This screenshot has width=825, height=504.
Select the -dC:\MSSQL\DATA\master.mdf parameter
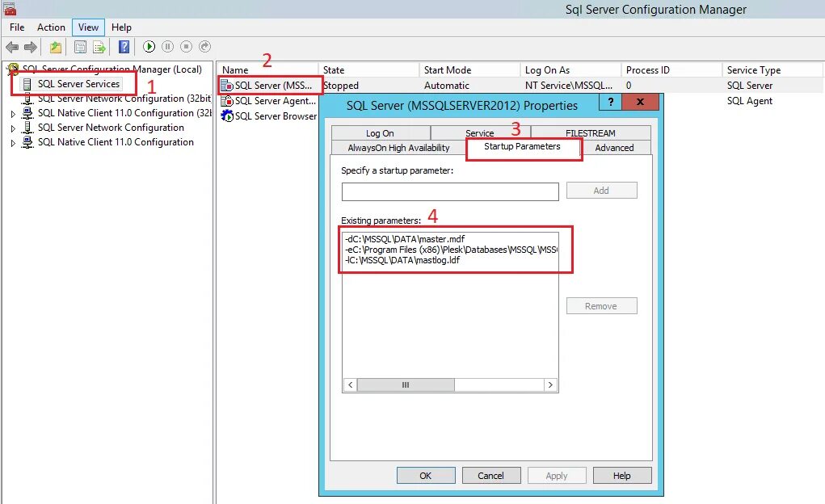[x=405, y=239]
